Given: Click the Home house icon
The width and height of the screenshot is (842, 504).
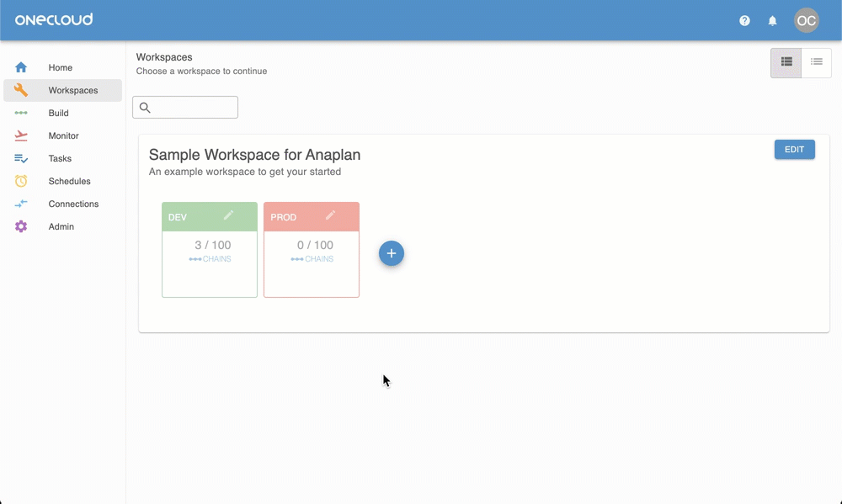Looking at the screenshot, I should click(21, 67).
